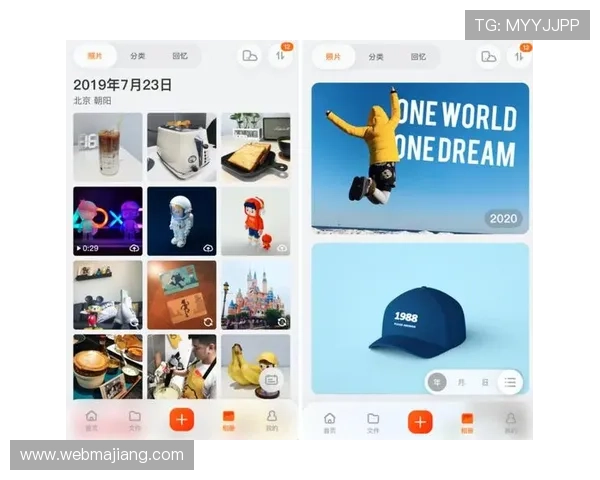Click the 北京 朝阳 location label
The height and width of the screenshot is (480, 600).
pos(92,101)
